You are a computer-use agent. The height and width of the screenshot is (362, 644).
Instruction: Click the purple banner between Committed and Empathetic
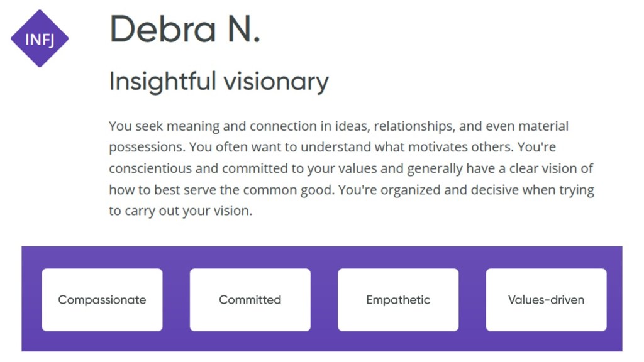coord(324,300)
